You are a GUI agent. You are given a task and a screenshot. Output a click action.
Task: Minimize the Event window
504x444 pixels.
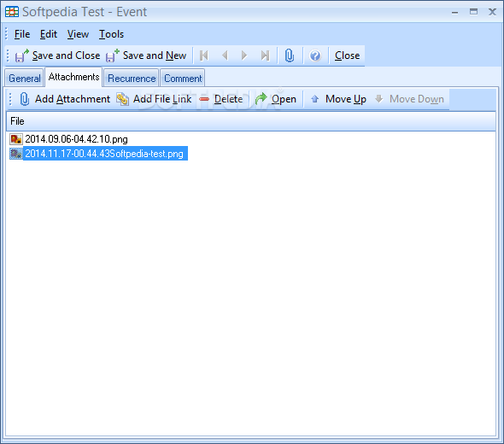[454, 13]
